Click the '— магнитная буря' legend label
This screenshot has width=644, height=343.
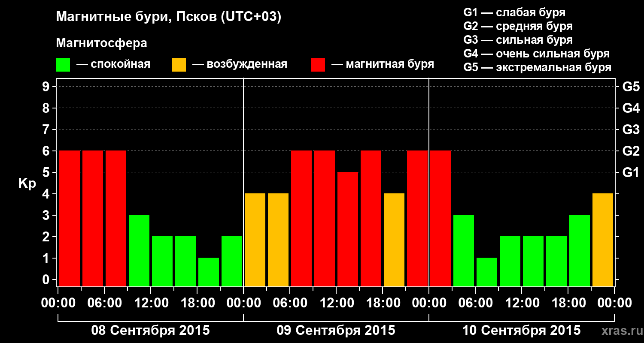point(383,65)
